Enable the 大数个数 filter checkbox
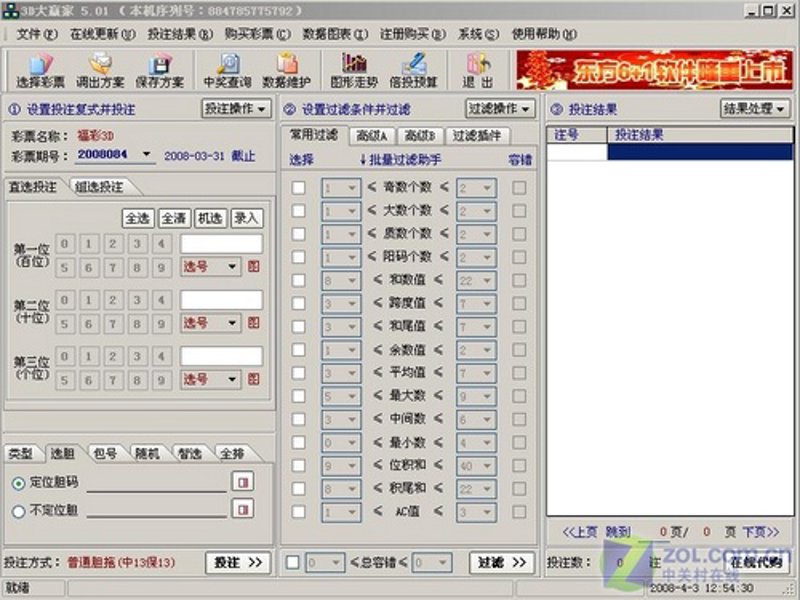The width and height of the screenshot is (800, 600). pyautogui.click(x=298, y=210)
